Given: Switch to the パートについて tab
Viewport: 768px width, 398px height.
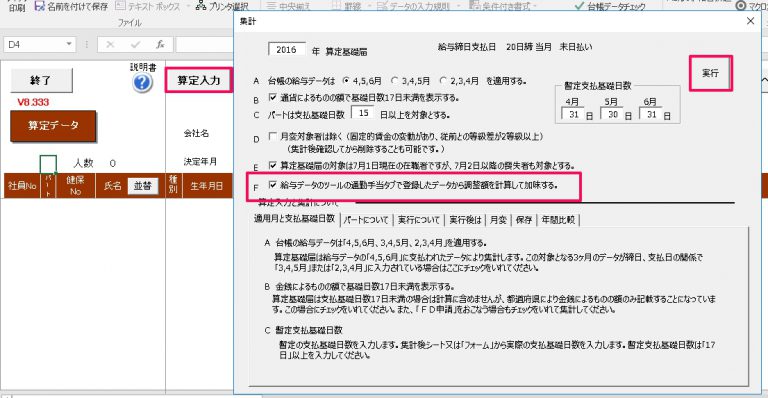Looking at the screenshot, I should click(x=366, y=220).
